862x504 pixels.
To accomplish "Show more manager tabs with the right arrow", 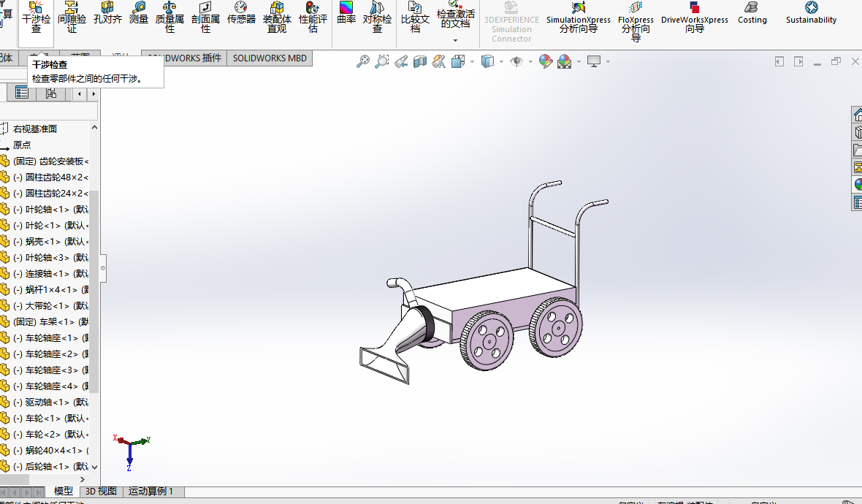I will point(94,94).
